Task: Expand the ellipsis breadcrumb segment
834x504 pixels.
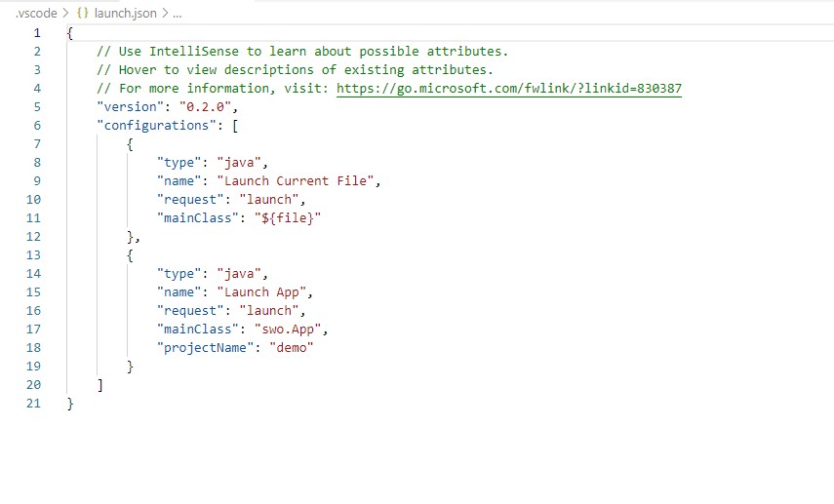Action: coord(177,14)
